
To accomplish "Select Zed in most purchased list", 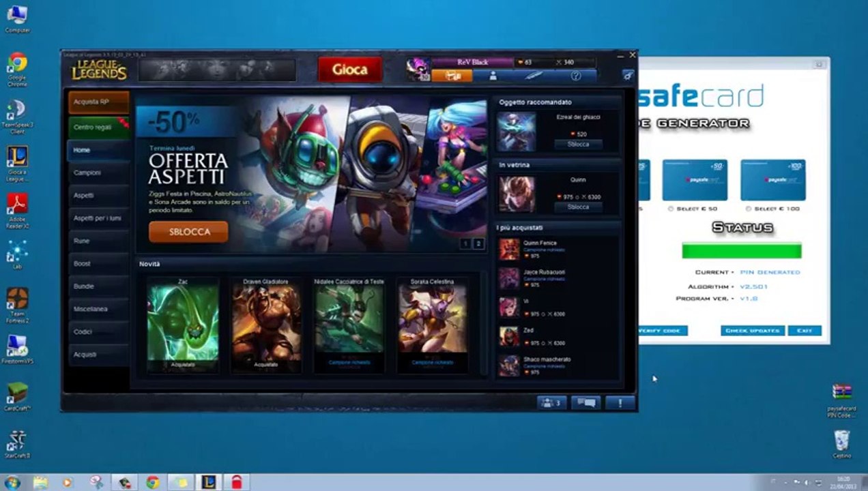I will point(558,336).
